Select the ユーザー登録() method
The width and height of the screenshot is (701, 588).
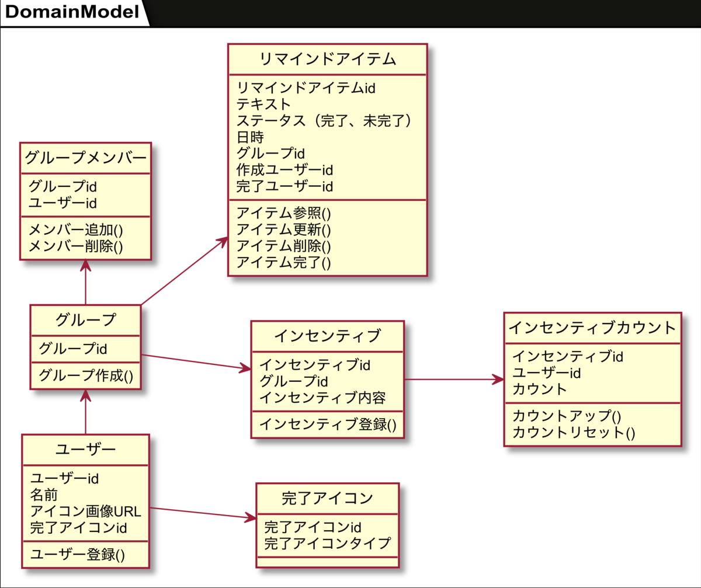pos(78,554)
